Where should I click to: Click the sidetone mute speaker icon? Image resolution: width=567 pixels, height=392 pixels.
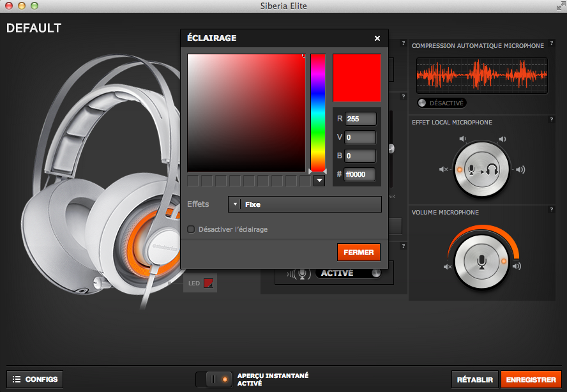point(444,169)
